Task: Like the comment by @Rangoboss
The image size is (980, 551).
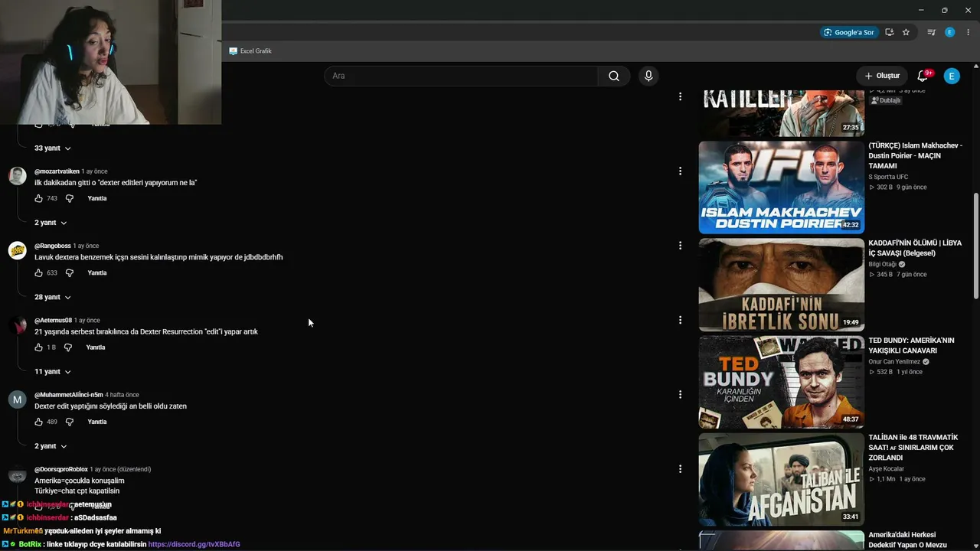Action: coord(38,272)
